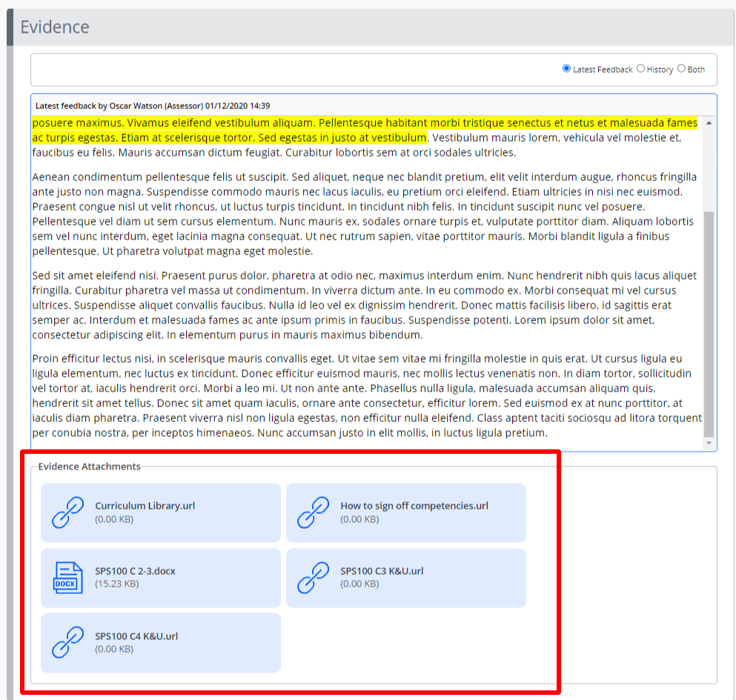736x700 pixels.
Task: Open the SPS100 C 2-3.docx file name
Action: tap(135, 571)
